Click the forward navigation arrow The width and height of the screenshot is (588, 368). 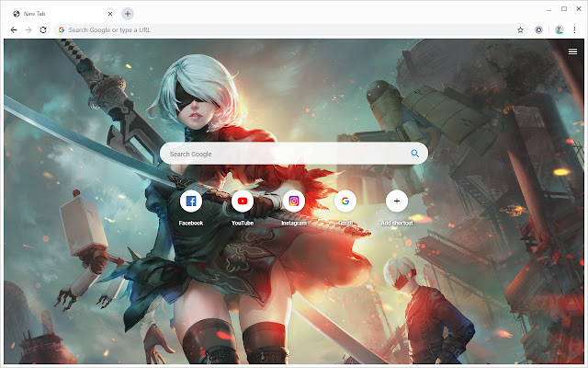(28, 30)
